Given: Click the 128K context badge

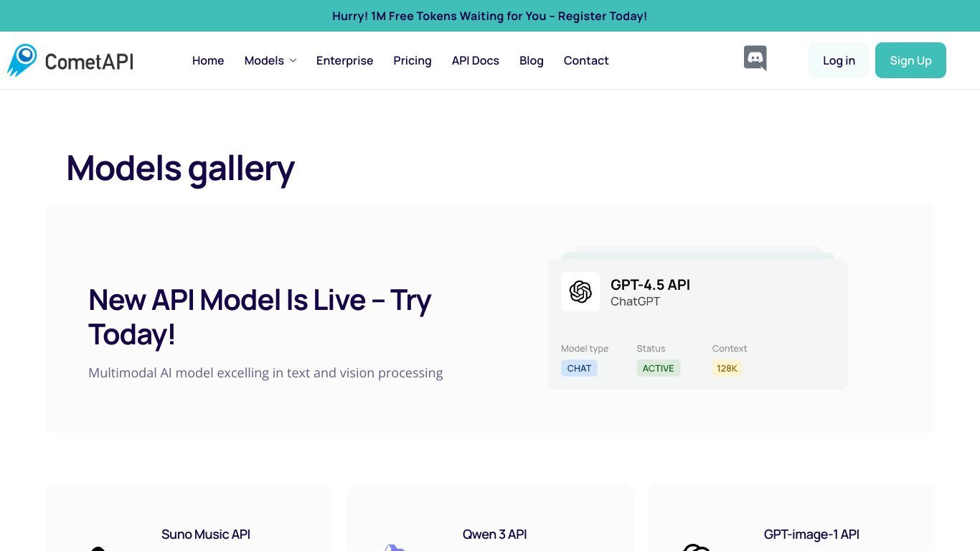Looking at the screenshot, I should (727, 368).
